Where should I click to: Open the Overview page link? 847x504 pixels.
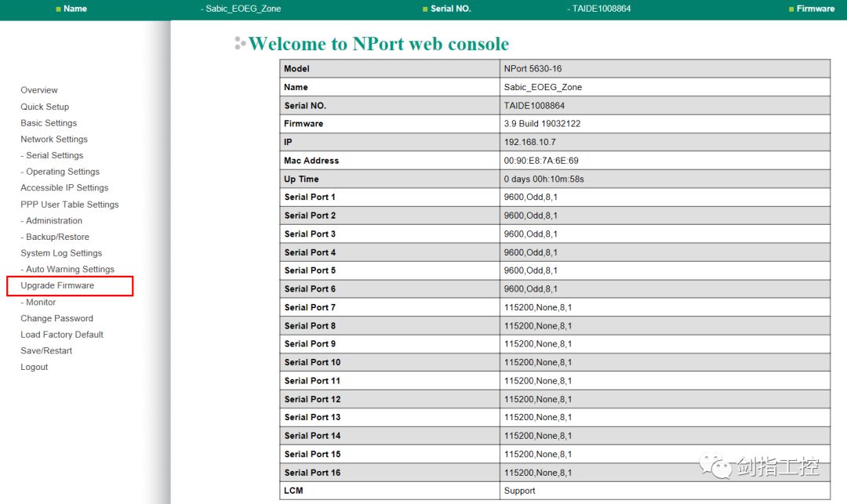[39, 90]
